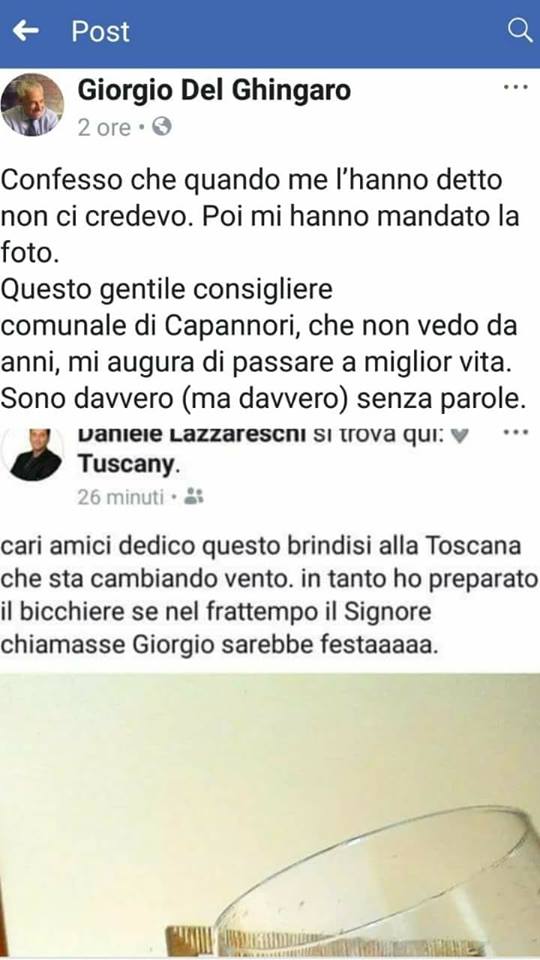
Task: Visit Daniele Lazzareschi's profile name
Action: click(x=192, y=435)
